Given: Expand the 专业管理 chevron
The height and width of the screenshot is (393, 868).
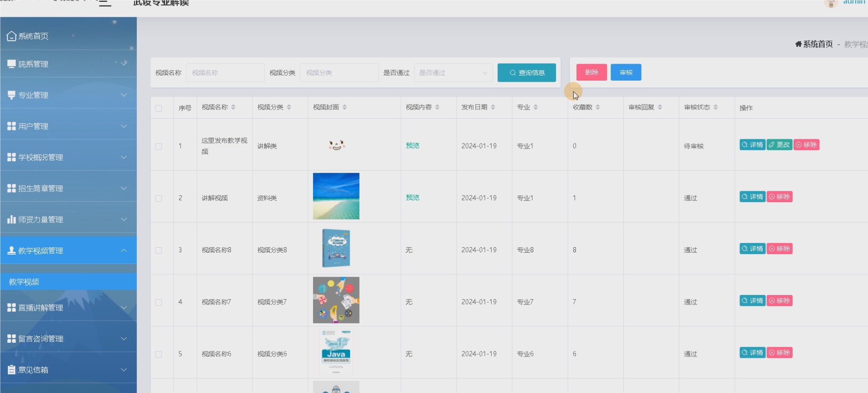Looking at the screenshot, I should (x=124, y=95).
